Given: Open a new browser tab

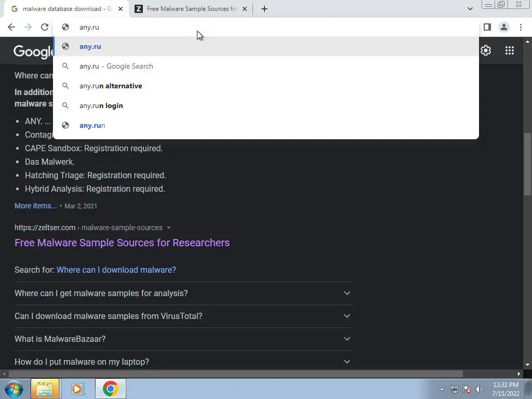Looking at the screenshot, I should click(x=264, y=9).
